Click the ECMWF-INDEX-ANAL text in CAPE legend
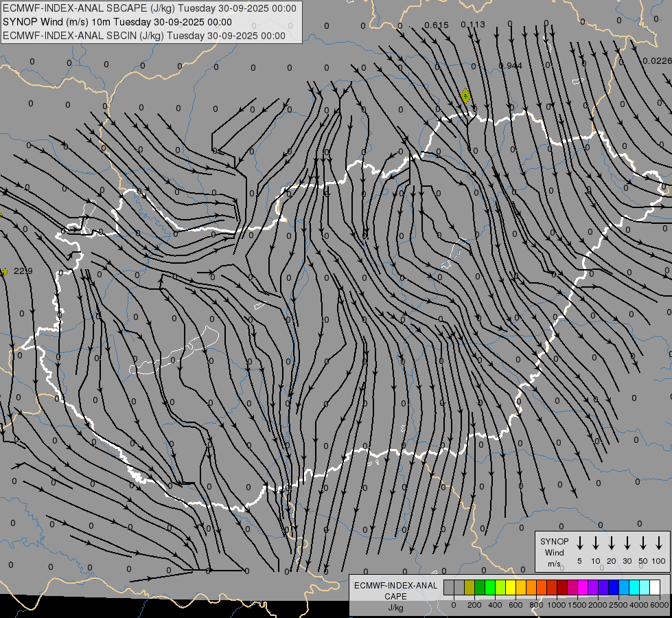 pos(395,586)
